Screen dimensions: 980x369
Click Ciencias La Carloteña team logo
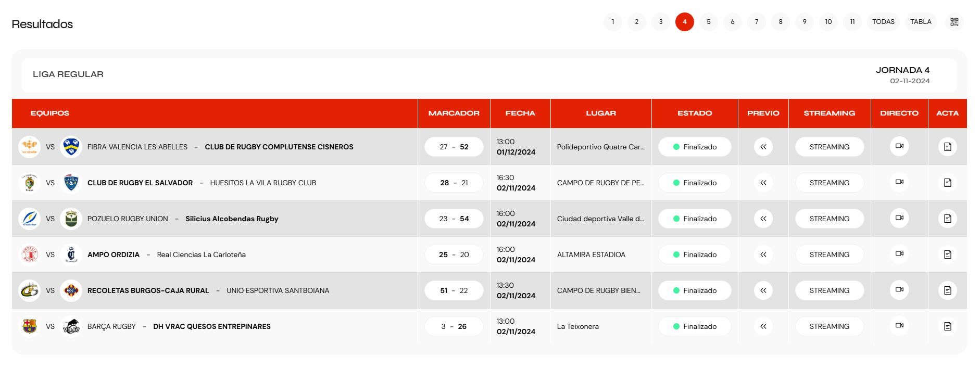[71, 255]
